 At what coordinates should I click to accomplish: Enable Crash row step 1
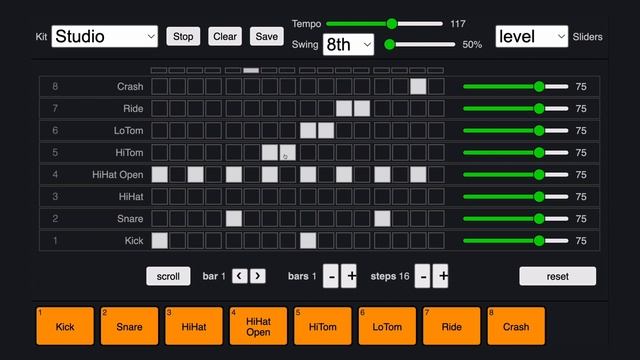(x=160, y=87)
